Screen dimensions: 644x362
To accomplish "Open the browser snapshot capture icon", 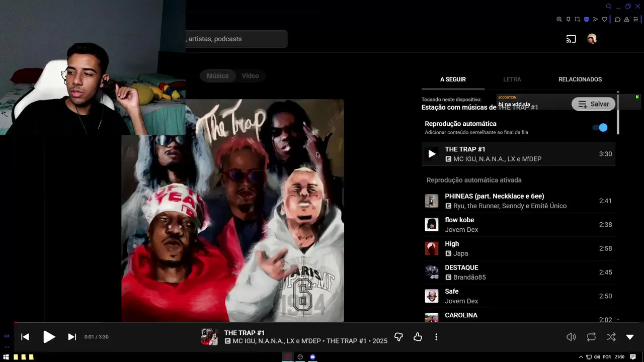I will tap(577, 20).
